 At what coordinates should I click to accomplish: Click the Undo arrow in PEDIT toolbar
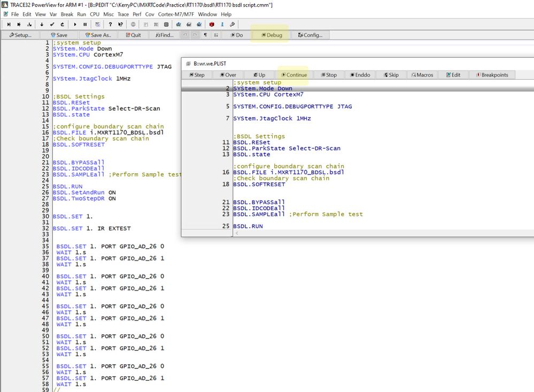185,35
